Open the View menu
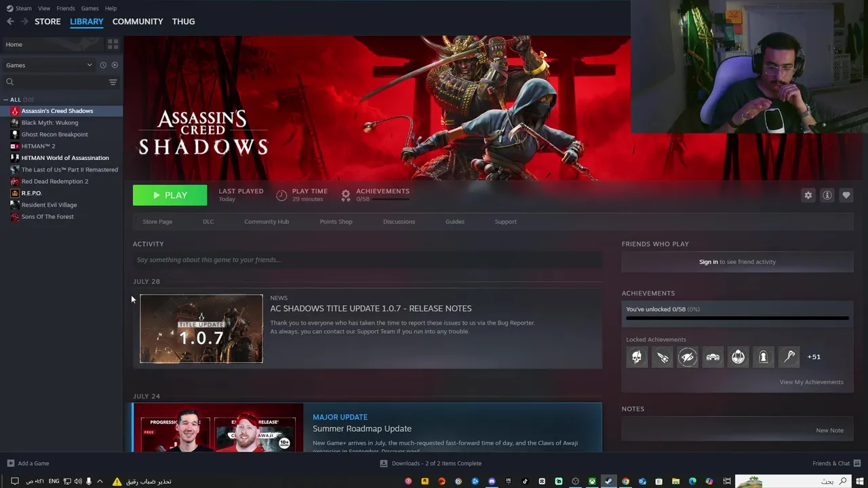Viewport: 868px width, 488px height. [x=44, y=8]
